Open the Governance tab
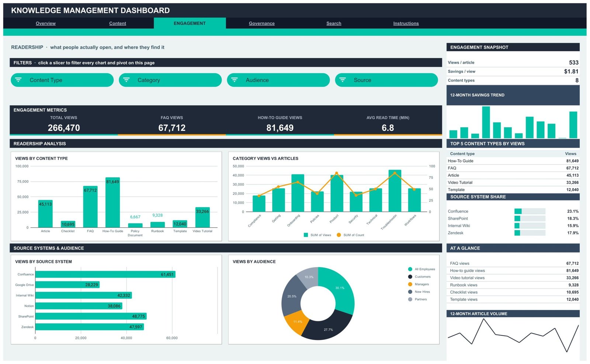590x364 pixels. [x=262, y=23]
